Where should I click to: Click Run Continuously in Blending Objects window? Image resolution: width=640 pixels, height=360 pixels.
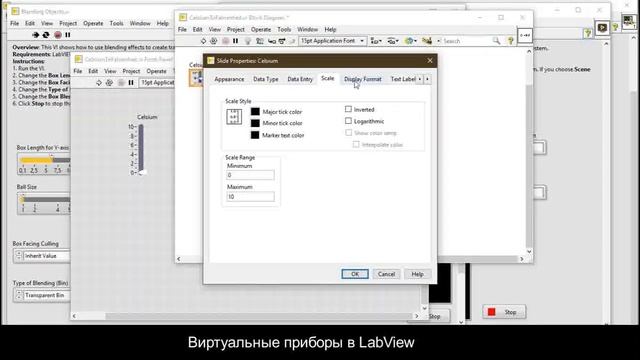click(46, 35)
